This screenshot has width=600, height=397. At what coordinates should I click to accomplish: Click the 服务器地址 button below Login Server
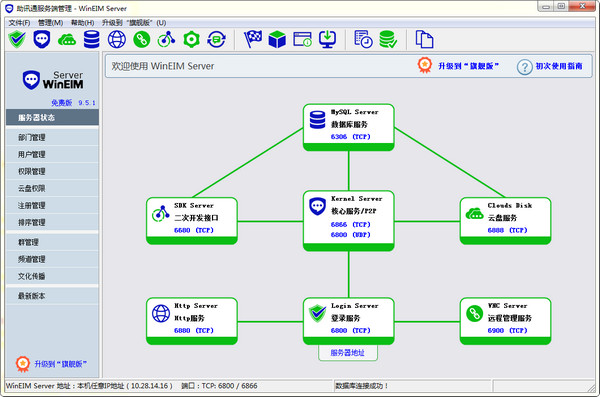(x=348, y=353)
